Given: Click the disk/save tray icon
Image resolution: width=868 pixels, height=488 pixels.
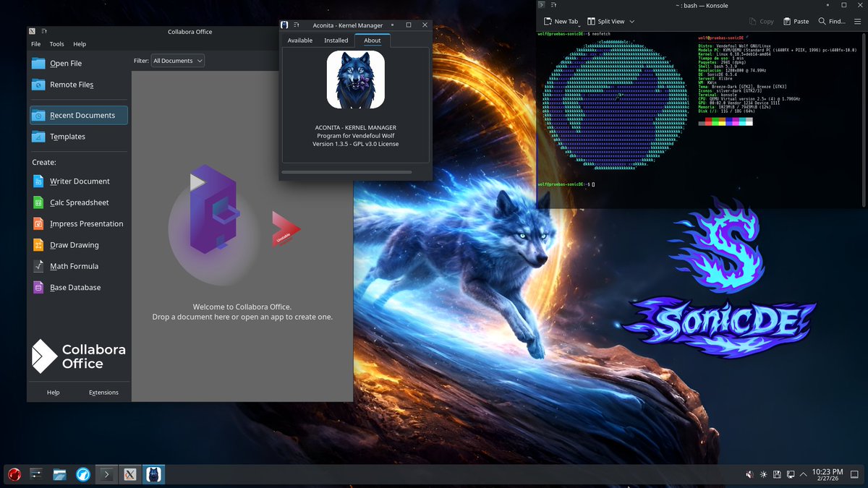Looking at the screenshot, I should pos(776,474).
